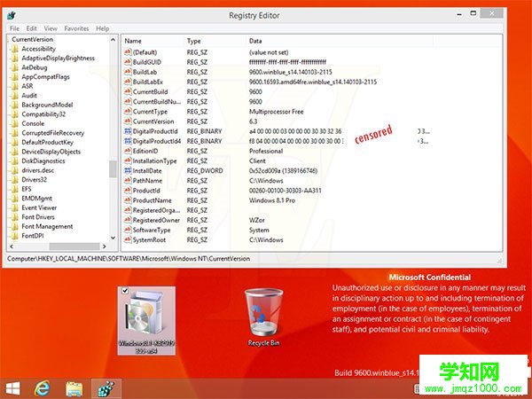Screen dimensions: 532x399
Task: Select the DefaultProductKey key
Action: point(47,142)
